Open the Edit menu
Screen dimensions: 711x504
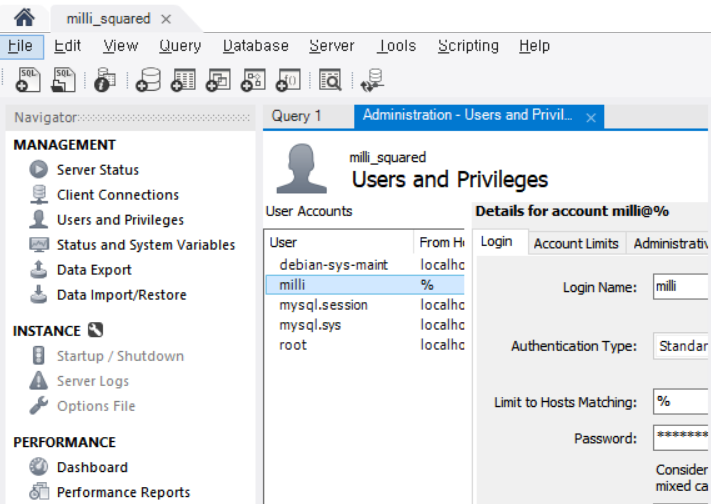pos(67,46)
